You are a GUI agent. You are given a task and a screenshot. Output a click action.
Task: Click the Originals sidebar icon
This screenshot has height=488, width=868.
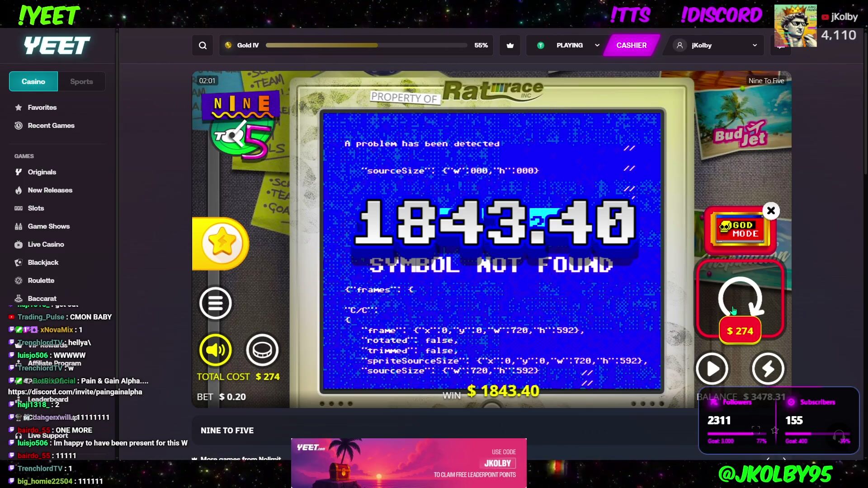tap(19, 172)
